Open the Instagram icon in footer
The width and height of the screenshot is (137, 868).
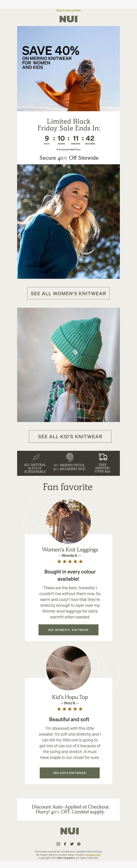coord(58,844)
